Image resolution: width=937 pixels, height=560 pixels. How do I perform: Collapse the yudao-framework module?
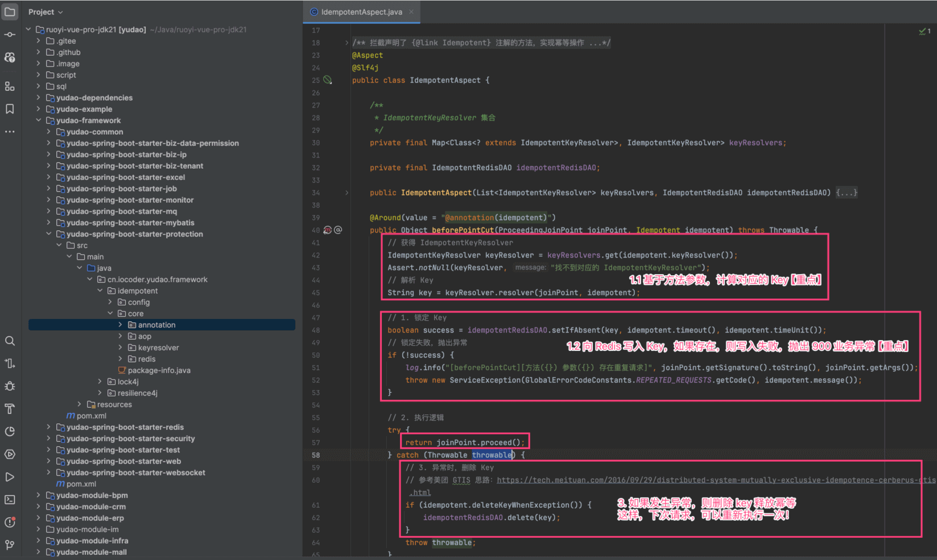[38, 121]
